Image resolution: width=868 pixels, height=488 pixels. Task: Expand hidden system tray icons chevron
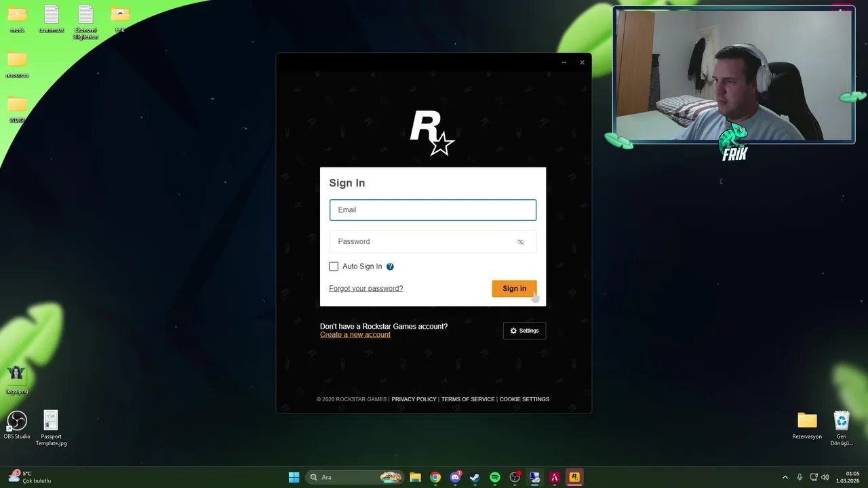(x=785, y=477)
